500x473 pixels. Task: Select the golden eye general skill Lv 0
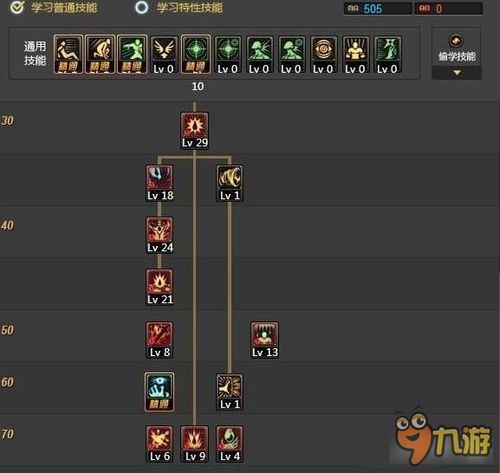(323, 54)
